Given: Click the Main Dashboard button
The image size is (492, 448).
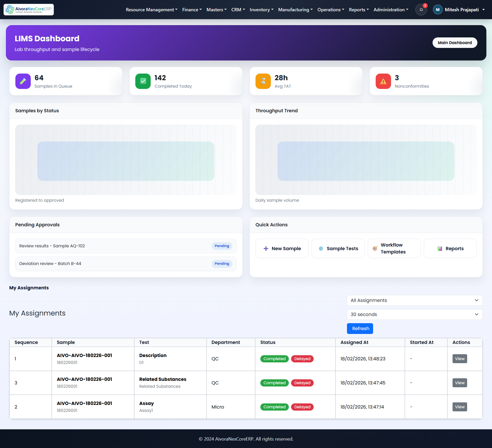Looking at the screenshot, I should 455,43.
